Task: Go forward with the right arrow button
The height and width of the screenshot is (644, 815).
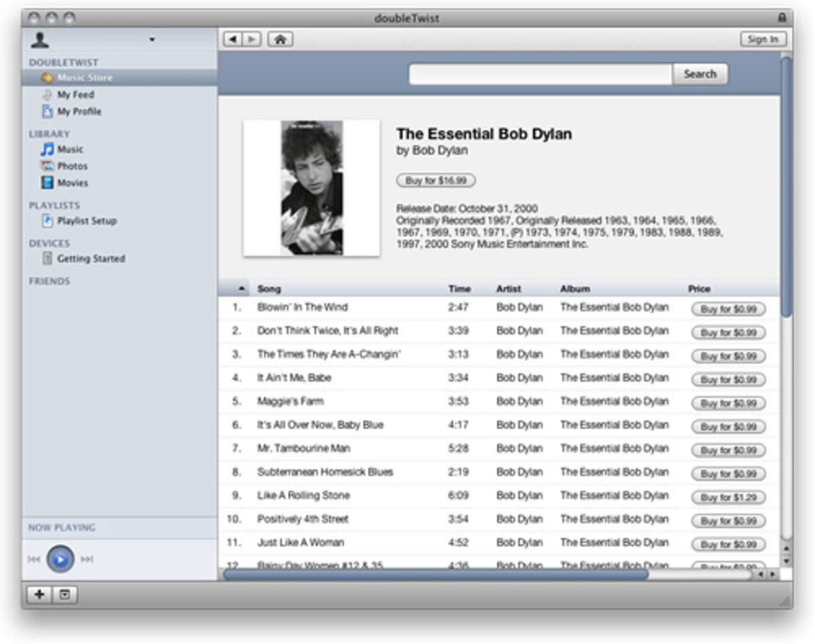Action: (252, 39)
